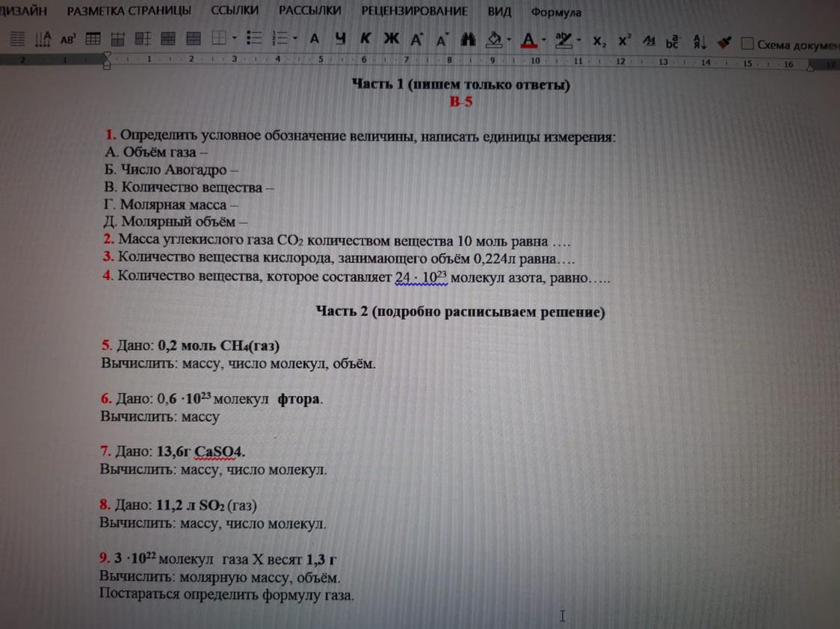Click the red 'В-5' variant label
Screen dimensions: 840x629
(x=460, y=102)
